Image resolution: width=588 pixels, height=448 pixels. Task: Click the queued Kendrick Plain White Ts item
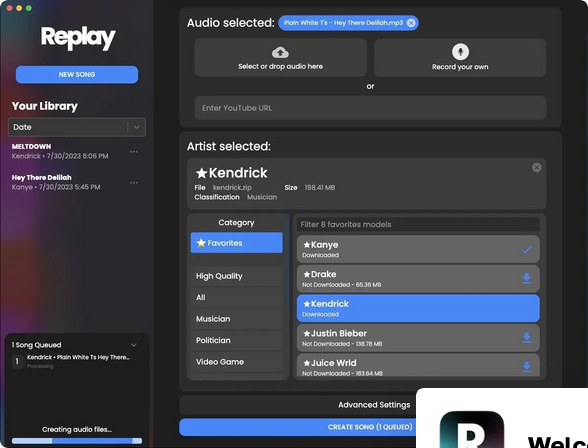(71, 361)
